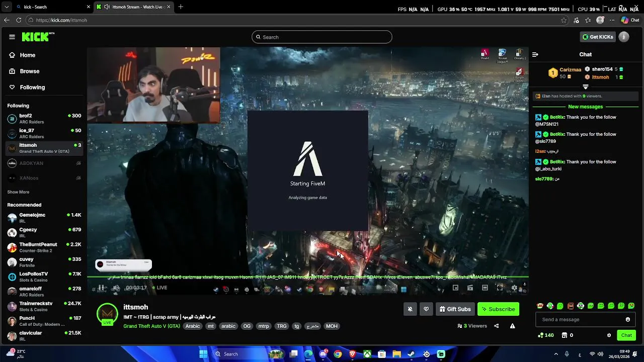
Task: Open player settings gear
Action: [x=514, y=288]
